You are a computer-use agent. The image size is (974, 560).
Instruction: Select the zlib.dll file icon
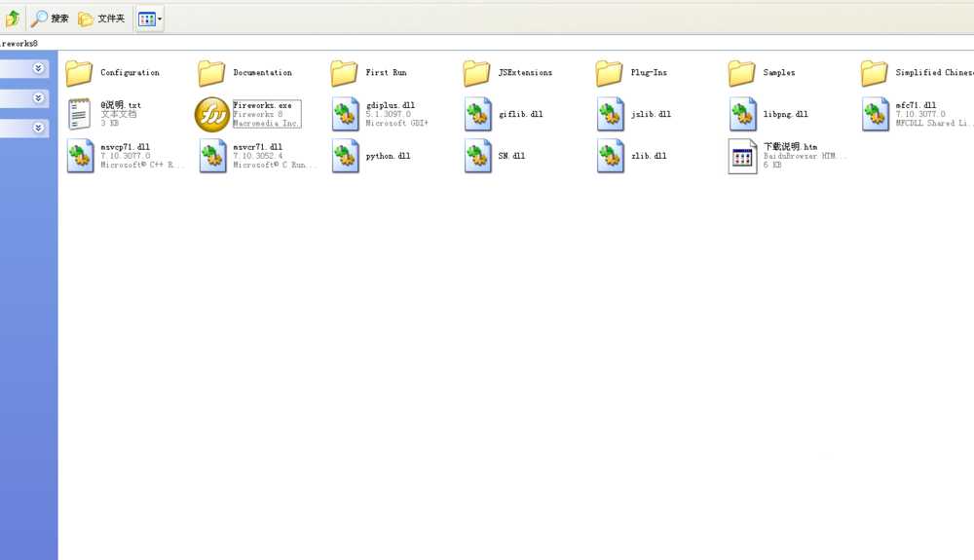[x=611, y=156]
